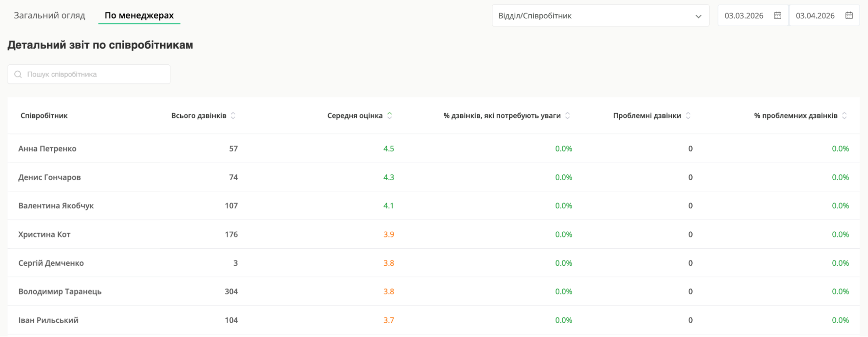Sort by '% дзвінків, які потребують уваги' icon
This screenshot has width=868, height=337.
[568, 116]
